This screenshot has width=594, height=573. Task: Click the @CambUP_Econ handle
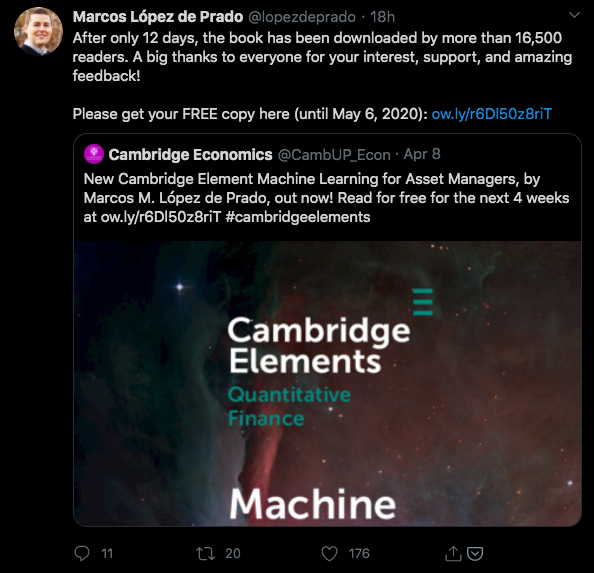tap(334, 155)
